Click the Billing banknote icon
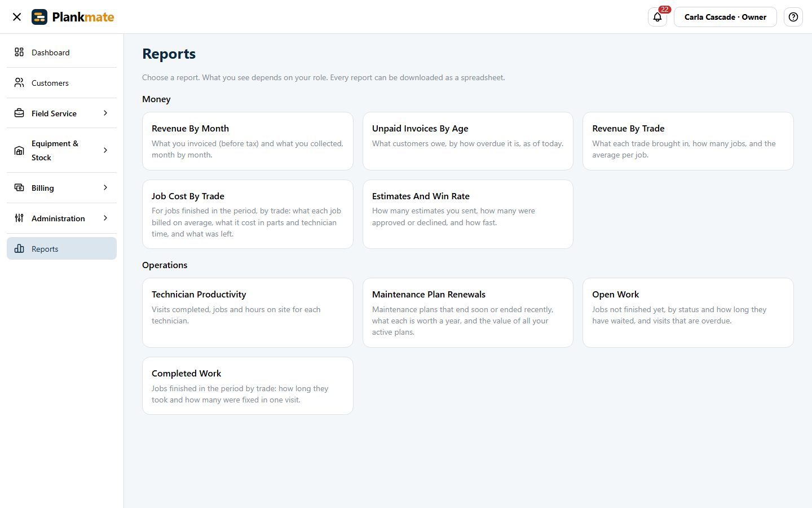The image size is (812, 508). pos(19,187)
